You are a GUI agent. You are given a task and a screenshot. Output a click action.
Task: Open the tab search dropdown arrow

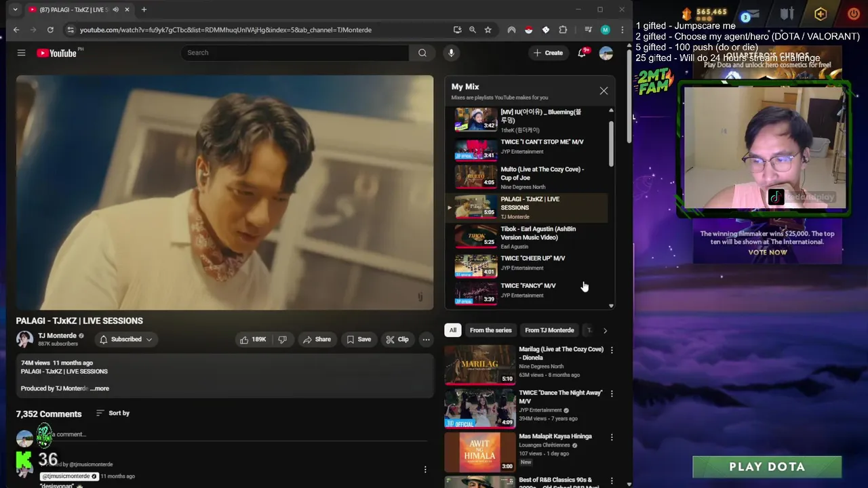[x=15, y=9]
